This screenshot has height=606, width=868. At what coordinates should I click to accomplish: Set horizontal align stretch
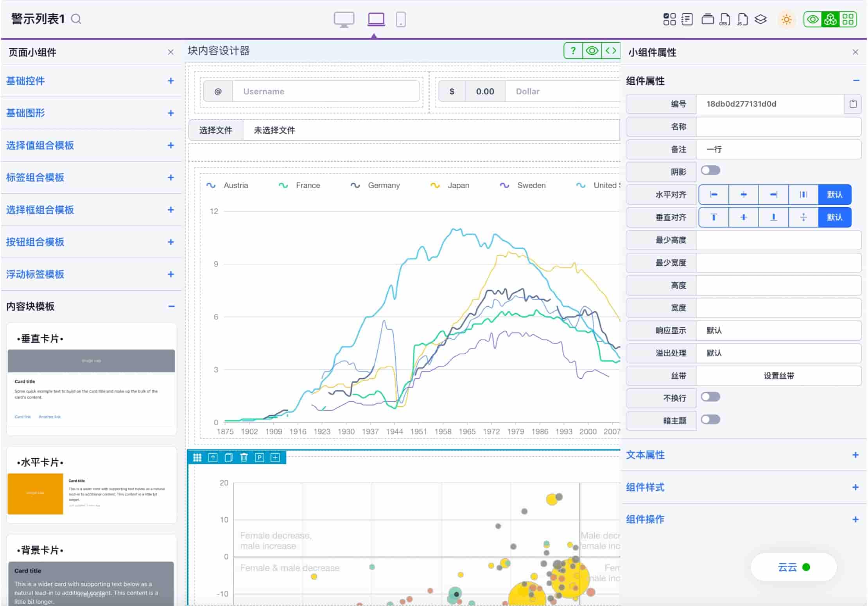[803, 195]
